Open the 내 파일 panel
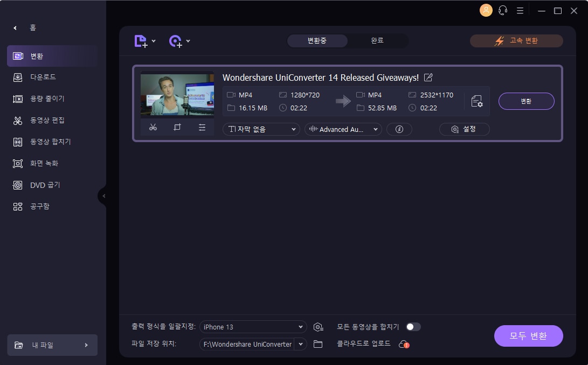Screen dimensions: 588x365 point(52,345)
